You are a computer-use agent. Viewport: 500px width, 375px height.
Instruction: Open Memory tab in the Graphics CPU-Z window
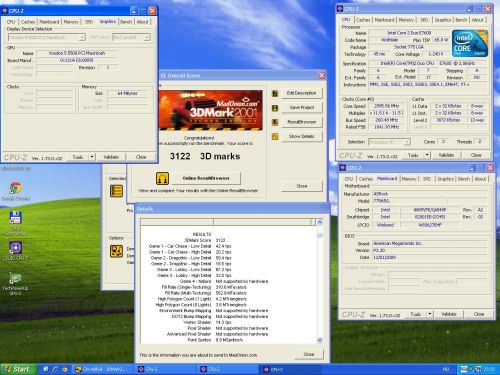pyautogui.click(x=71, y=22)
